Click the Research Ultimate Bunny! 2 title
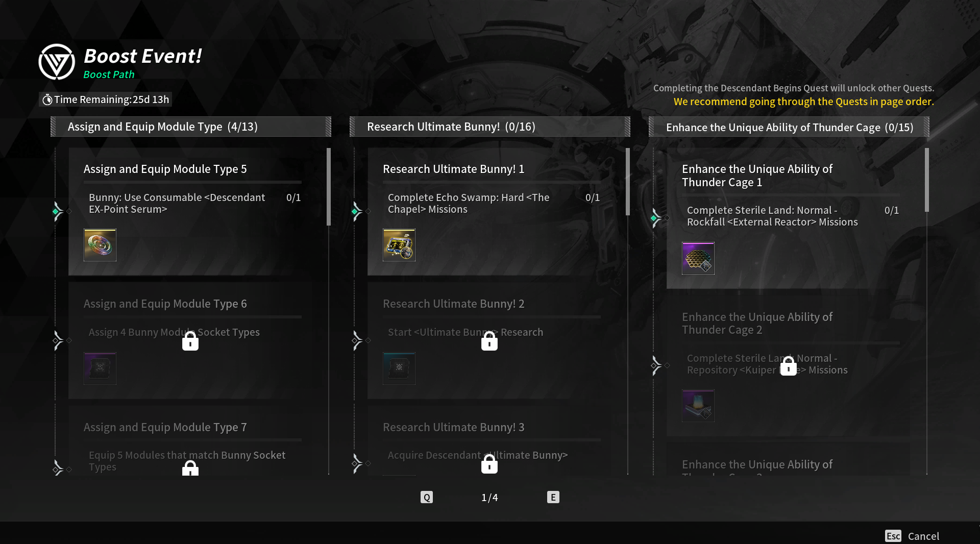This screenshot has width=980, height=544. point(453,304)
